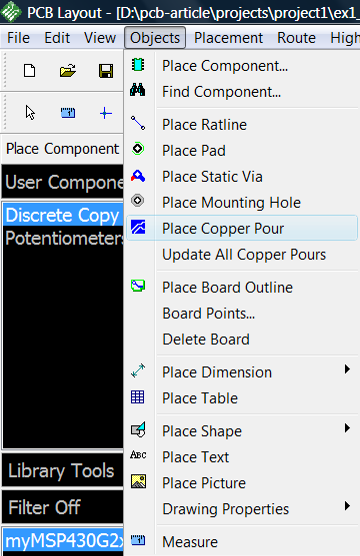Select Update All Copper Pours
The width and height of the screenshot is (360, 556).
(244, 255)
